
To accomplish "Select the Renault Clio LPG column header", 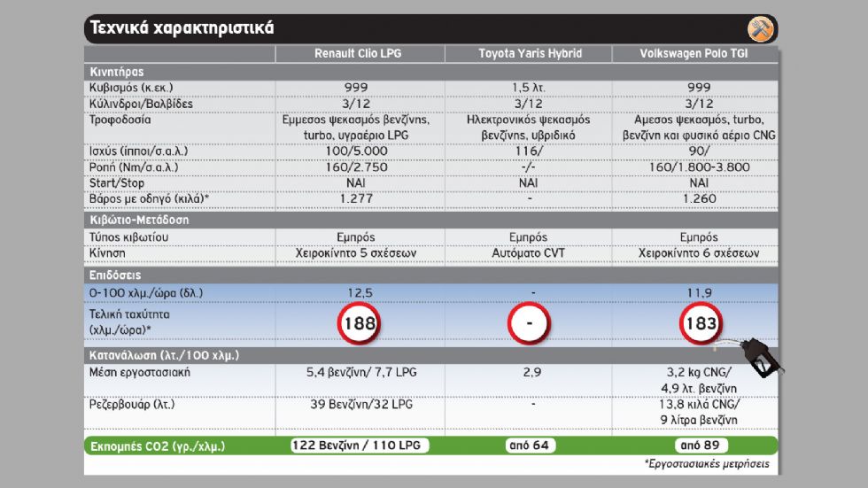I will coord(358,54).
